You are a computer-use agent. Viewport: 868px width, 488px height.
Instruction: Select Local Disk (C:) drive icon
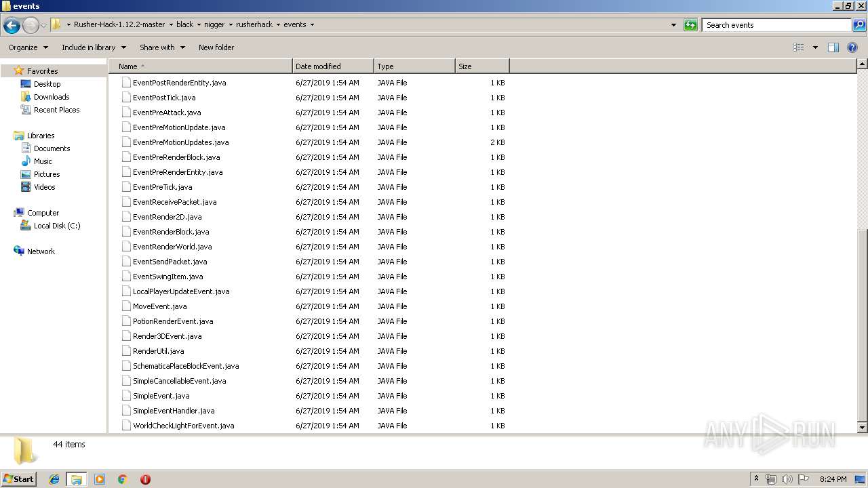[26, 226]
